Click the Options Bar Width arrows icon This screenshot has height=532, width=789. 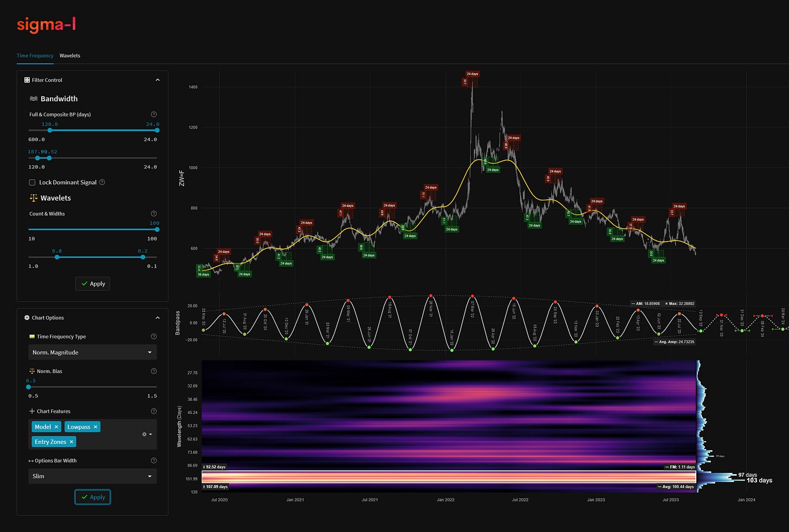tap(31, 461)
